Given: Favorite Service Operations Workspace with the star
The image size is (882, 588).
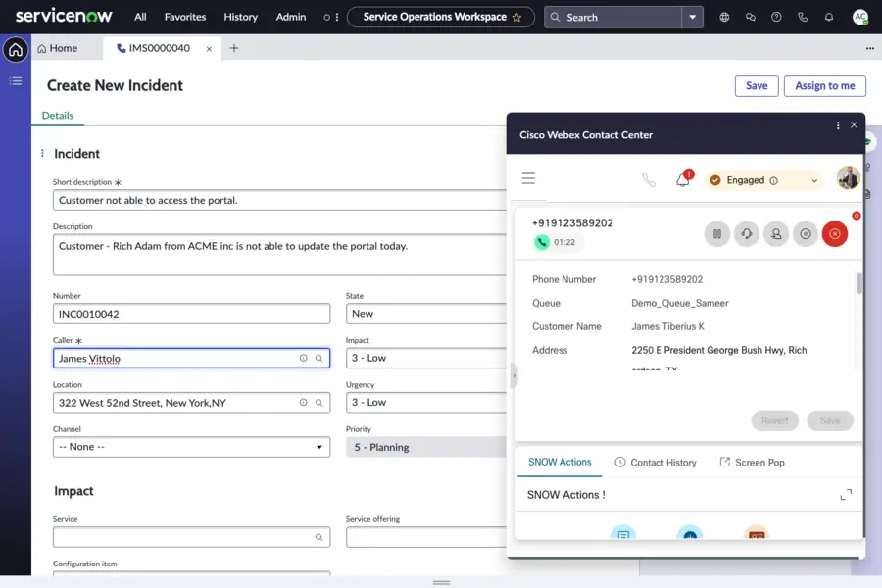Looking at the screenshot, I should 516,18.
